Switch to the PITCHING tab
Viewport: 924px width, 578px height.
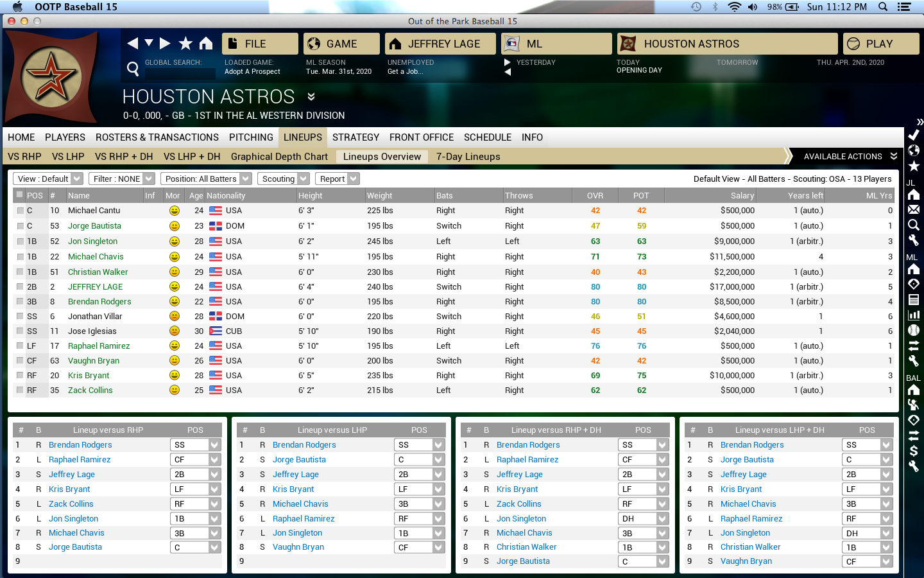pos(251,137)
